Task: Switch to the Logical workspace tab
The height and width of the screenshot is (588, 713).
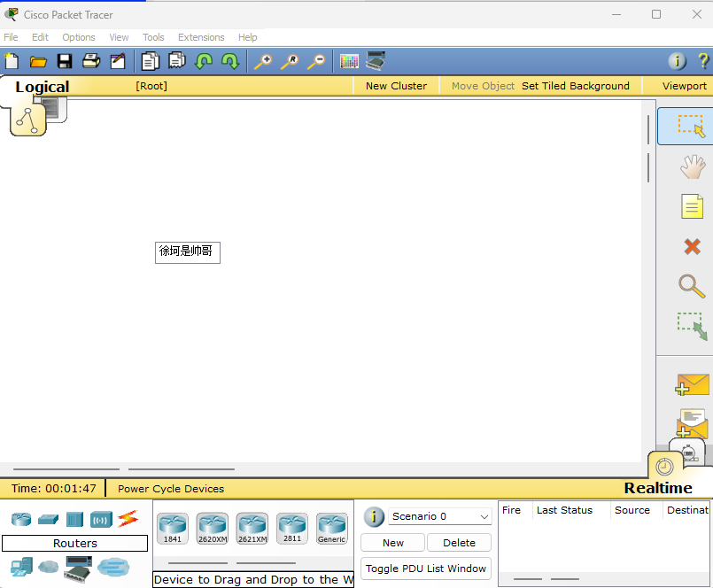Action: [43, 87]
